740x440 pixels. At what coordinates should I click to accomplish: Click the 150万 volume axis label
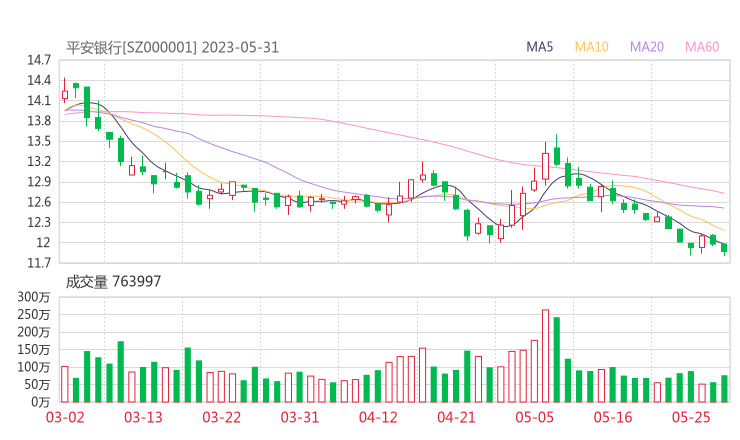click(x=34, y=350)
